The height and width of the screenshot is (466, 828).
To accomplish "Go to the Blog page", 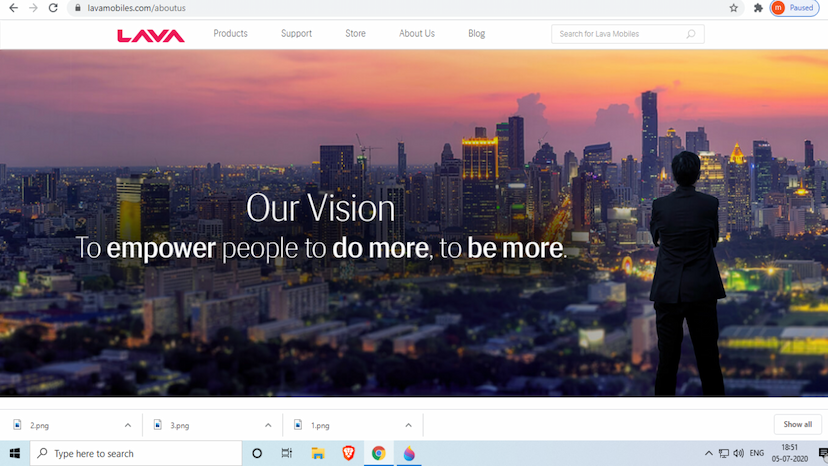I will 476,34.
